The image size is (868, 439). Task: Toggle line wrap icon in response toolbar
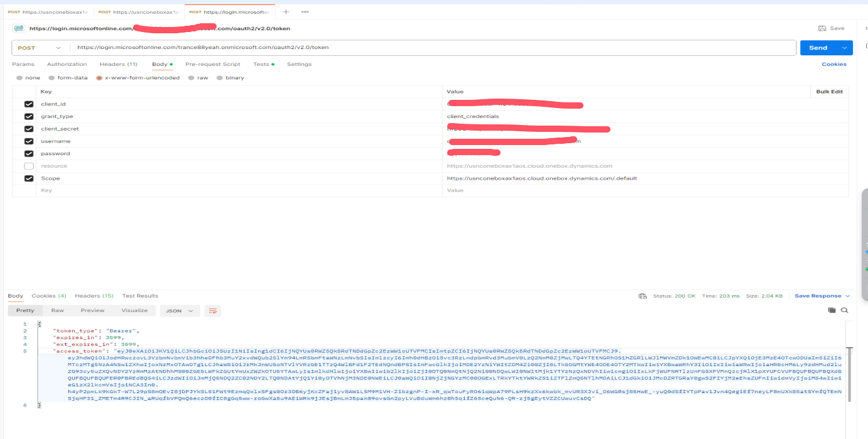pyautogui.click(x=213, y=310)
